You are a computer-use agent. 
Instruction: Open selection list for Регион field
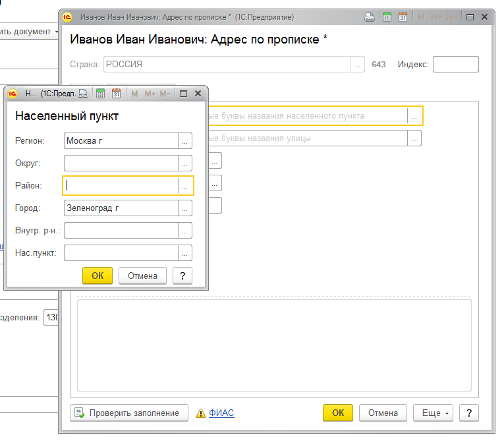tap(185, 140)
